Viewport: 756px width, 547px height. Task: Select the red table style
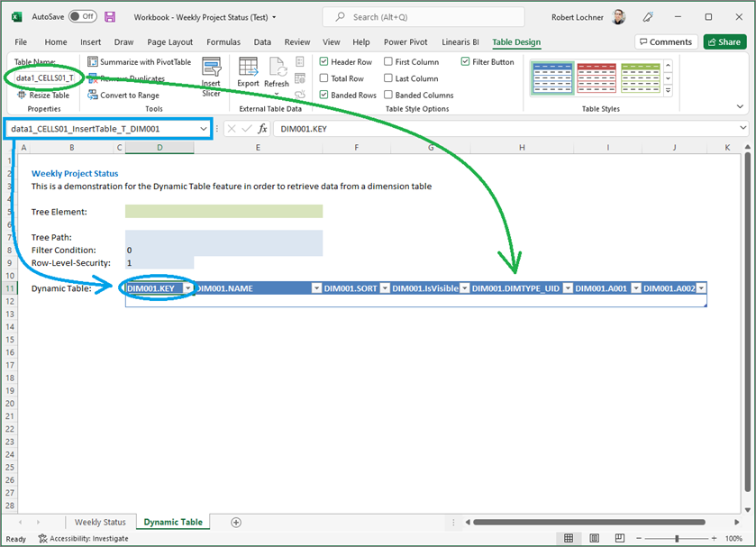tap(597, 78)
